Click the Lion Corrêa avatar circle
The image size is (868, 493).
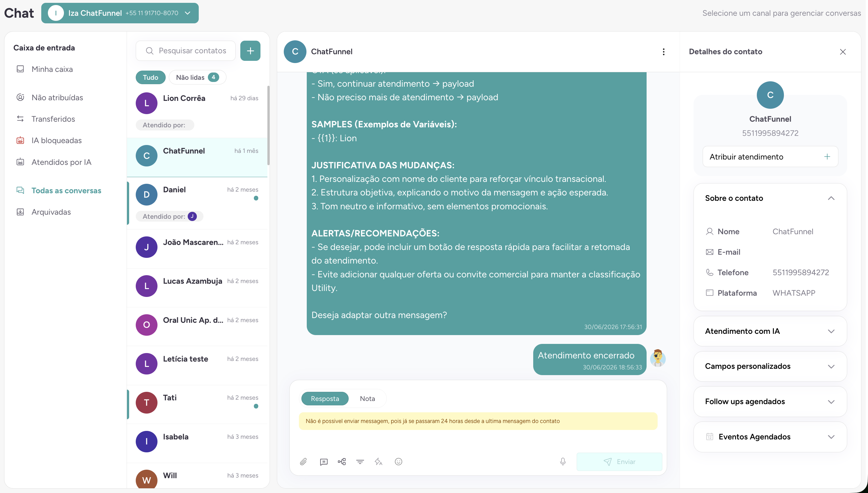[x=146, y=103]
